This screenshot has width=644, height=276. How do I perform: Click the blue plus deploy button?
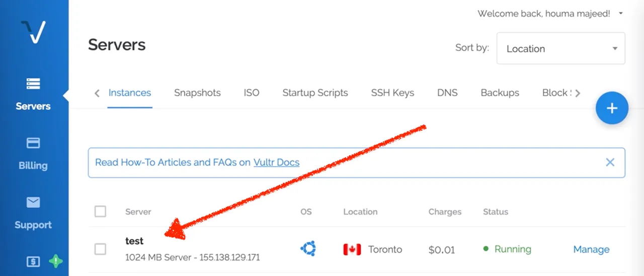point(612,108)
